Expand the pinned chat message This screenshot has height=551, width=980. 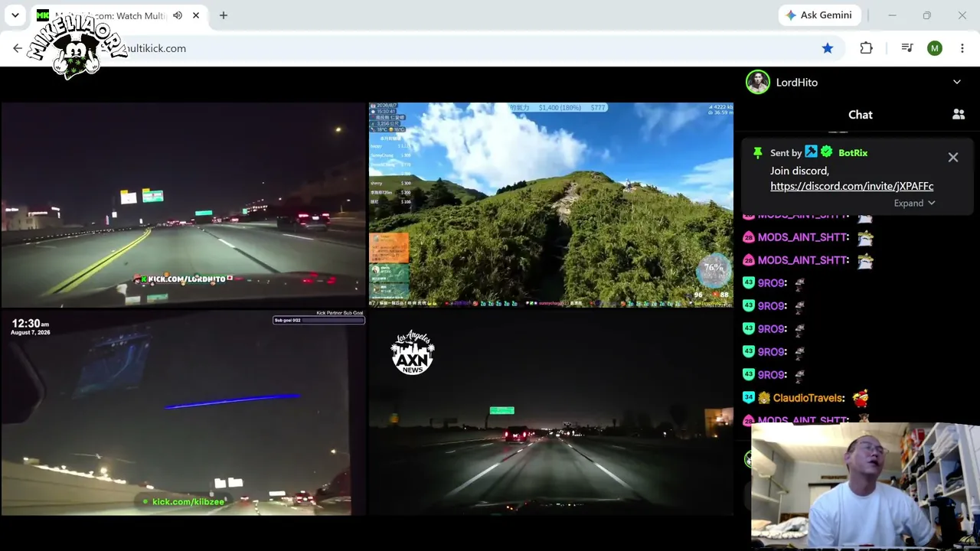(914, 203)
